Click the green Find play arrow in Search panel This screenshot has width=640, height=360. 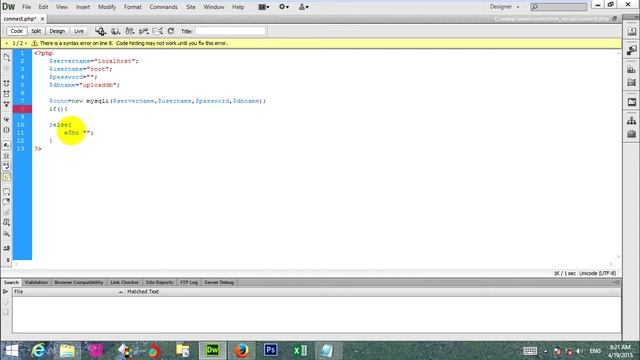(5, 291)
